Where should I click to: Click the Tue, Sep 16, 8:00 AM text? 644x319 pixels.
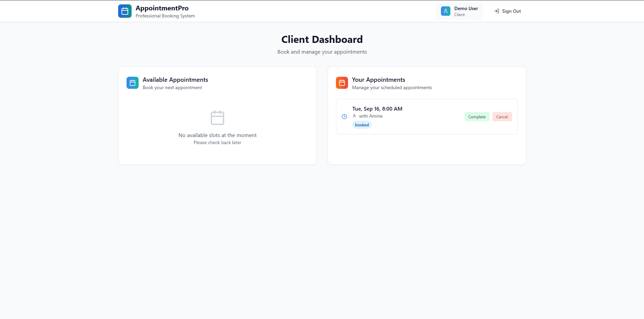point(377,109)
